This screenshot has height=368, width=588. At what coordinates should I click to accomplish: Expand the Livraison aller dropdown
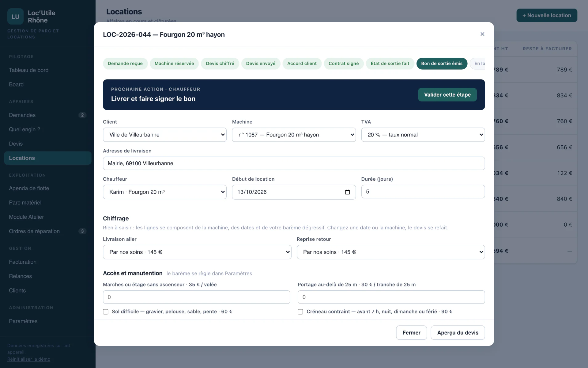click(197, 252)
